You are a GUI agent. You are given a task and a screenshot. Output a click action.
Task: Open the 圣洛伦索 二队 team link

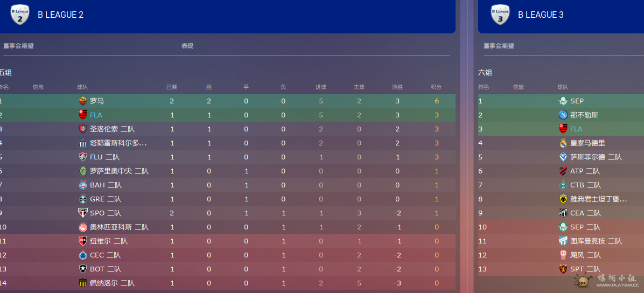[112, 129]
